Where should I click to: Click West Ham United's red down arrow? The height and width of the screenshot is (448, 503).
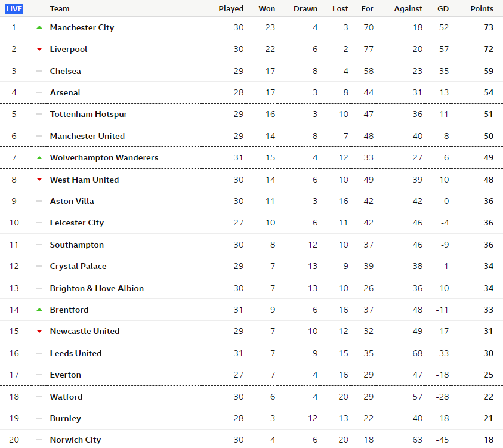(39, 180)
